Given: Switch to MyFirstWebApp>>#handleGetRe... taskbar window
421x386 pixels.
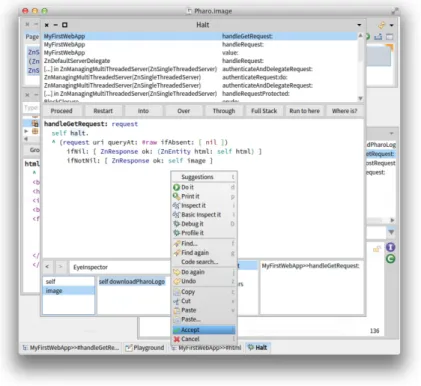Looking at the screenshot, I should click(x=70, y=348).
